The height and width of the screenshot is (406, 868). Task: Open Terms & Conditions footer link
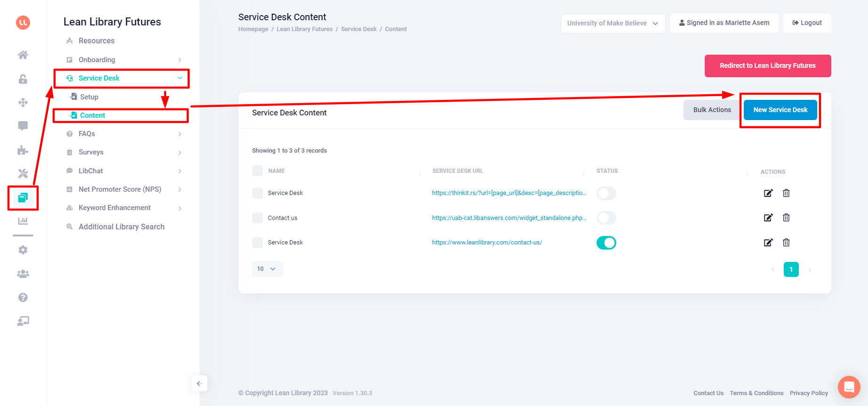(x=757, y=393)
